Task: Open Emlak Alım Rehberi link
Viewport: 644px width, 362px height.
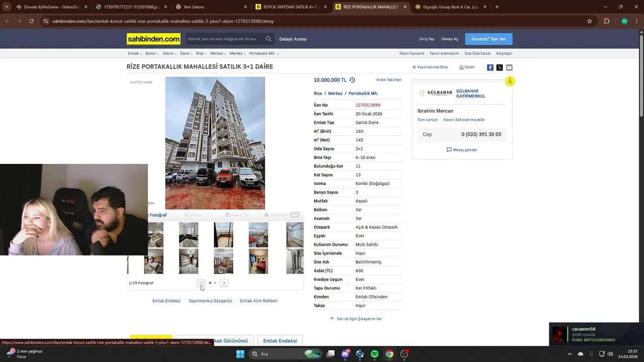Action: pyautogui.click(x=259, y=301)
